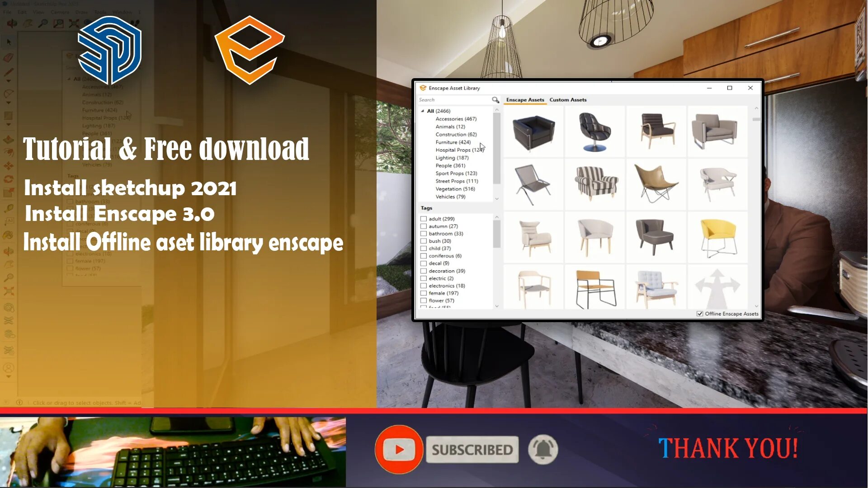The height and width of the screenshot is (488, 868).
Task: Select the black frame chair with tan seat
Action: [x=595, y=287]
